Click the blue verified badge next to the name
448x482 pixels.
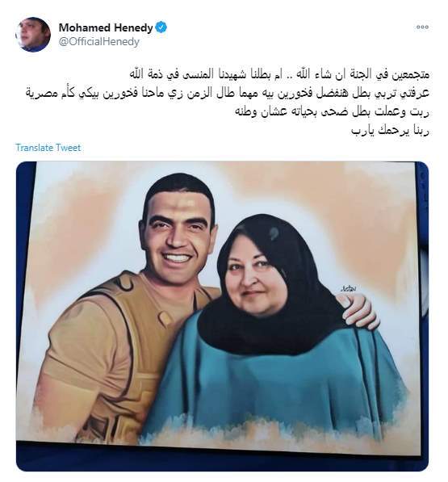pyautogui.click(x=161, y=27)
